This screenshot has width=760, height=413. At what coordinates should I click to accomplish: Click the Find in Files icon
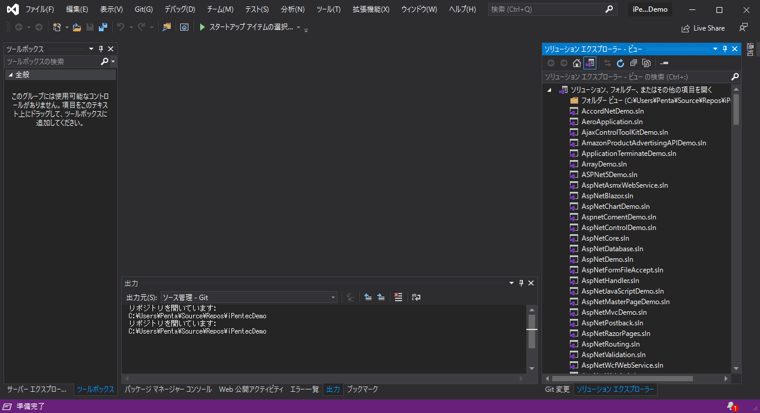coord(167,28)
